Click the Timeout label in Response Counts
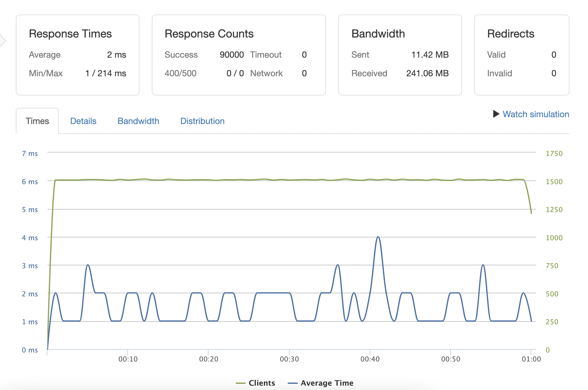 266,55
